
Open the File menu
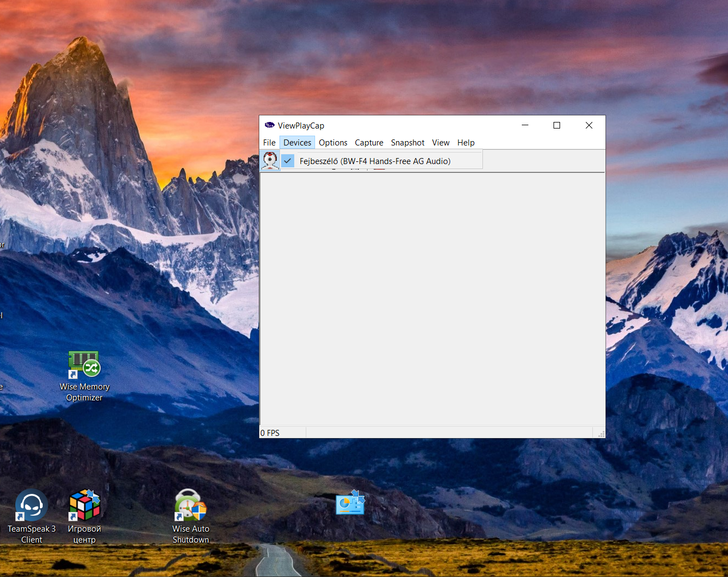(269, 142)
